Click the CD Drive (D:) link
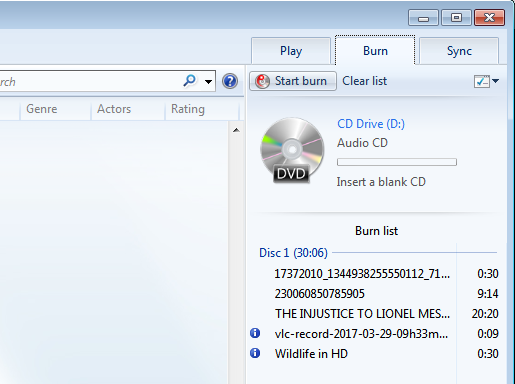Image resolution: width=515 pixels, height=384 pixels. 371,124
